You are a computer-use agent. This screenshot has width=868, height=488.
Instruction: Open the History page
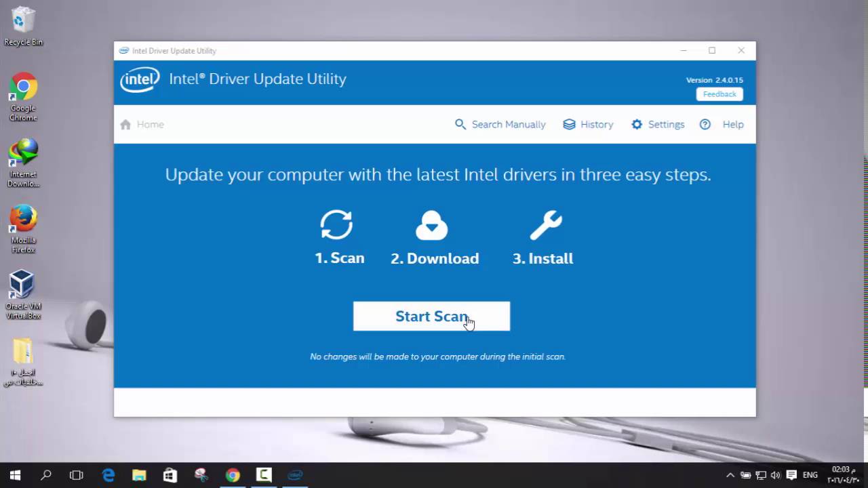588,125
